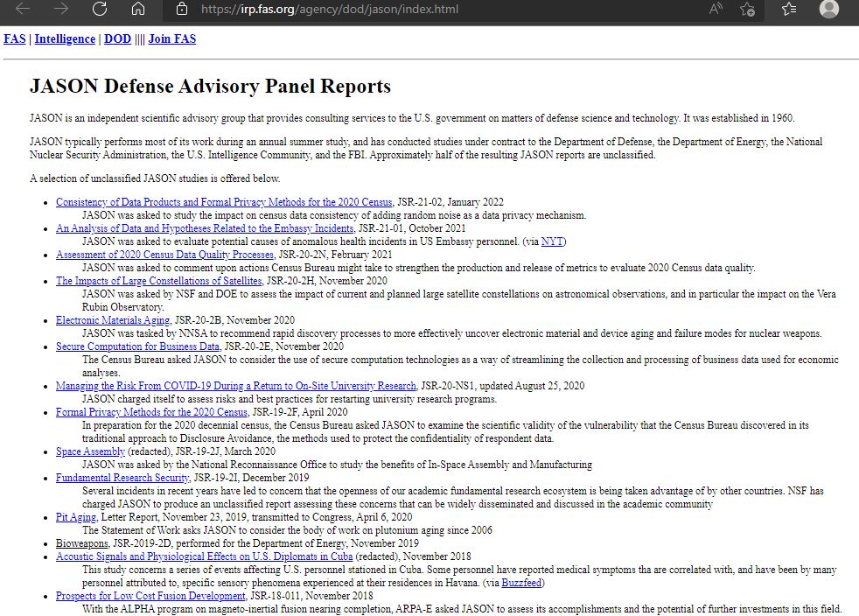The width and height of the screenshot is (859, 616).
Task: Click the JASON Defense Advisory Panel Reports heading
Action: 210,87
